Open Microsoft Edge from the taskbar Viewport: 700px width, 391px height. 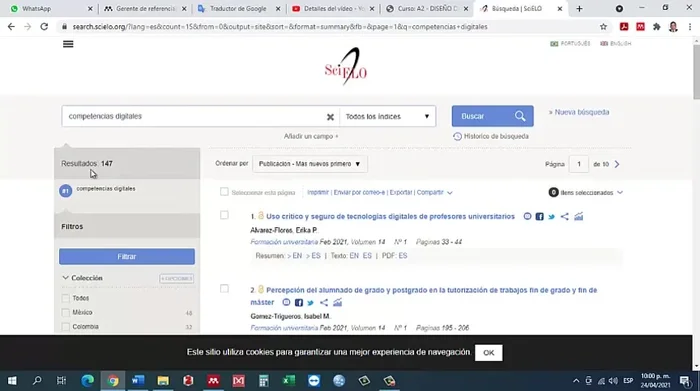[88, 381]
